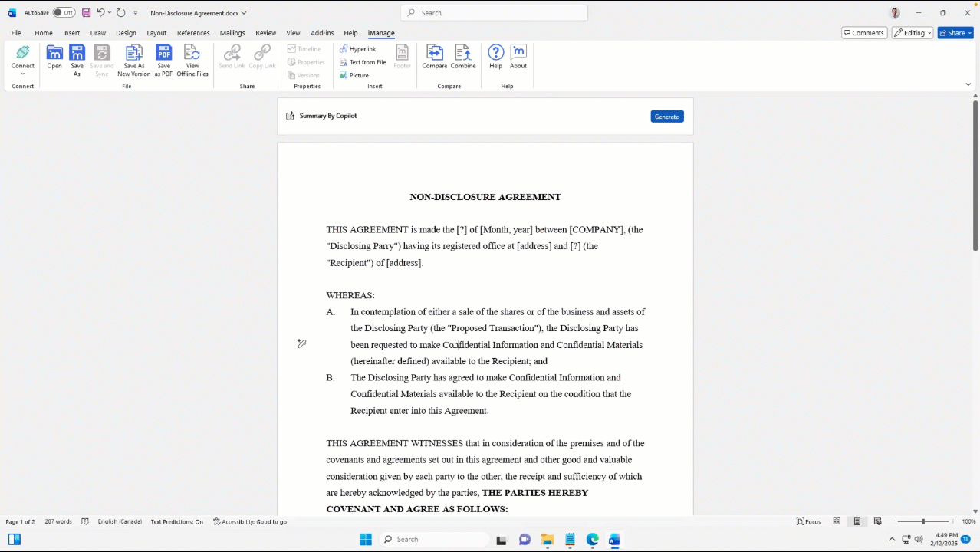Click the Search box at the top

(x=493, y=12)
